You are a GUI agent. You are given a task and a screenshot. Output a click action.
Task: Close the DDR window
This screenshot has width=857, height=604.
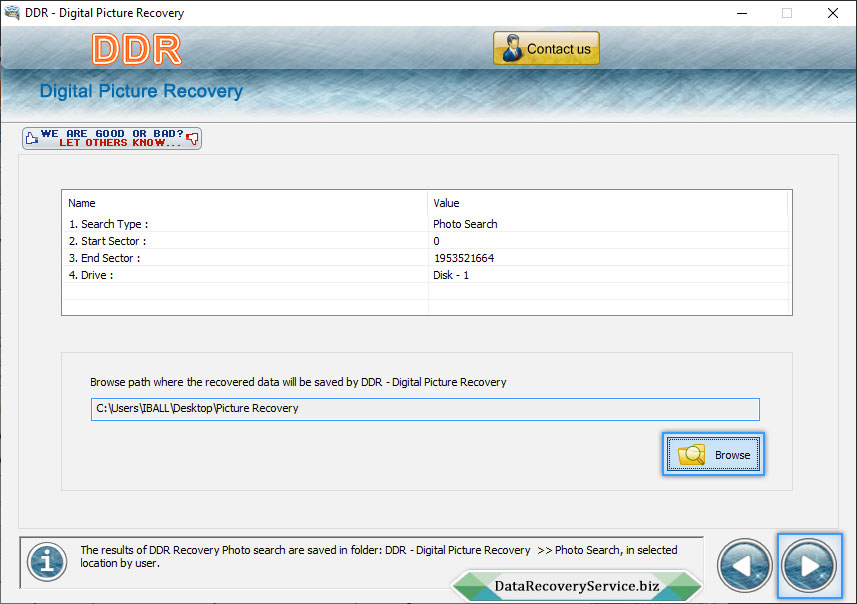(832, 13)
